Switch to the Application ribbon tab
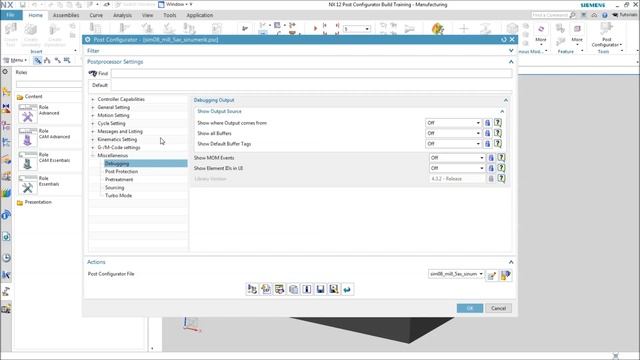Viewport: 640px width, 360px height. 200,15
